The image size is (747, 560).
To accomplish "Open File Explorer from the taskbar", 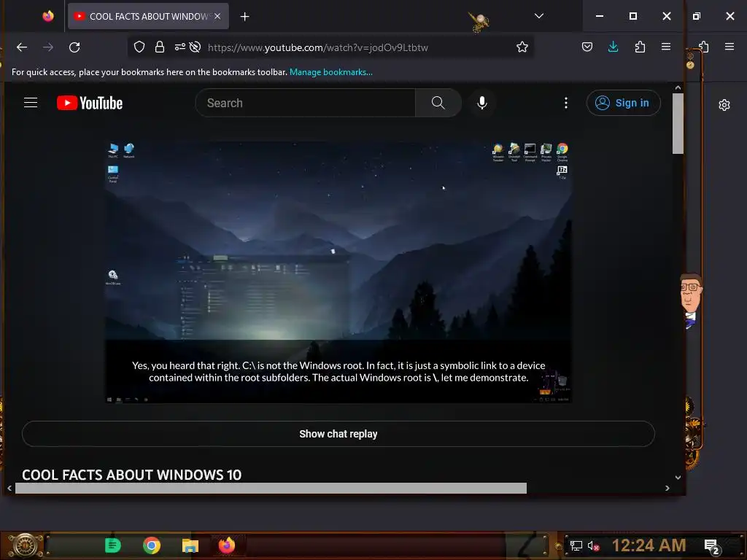I will [190, 545].
